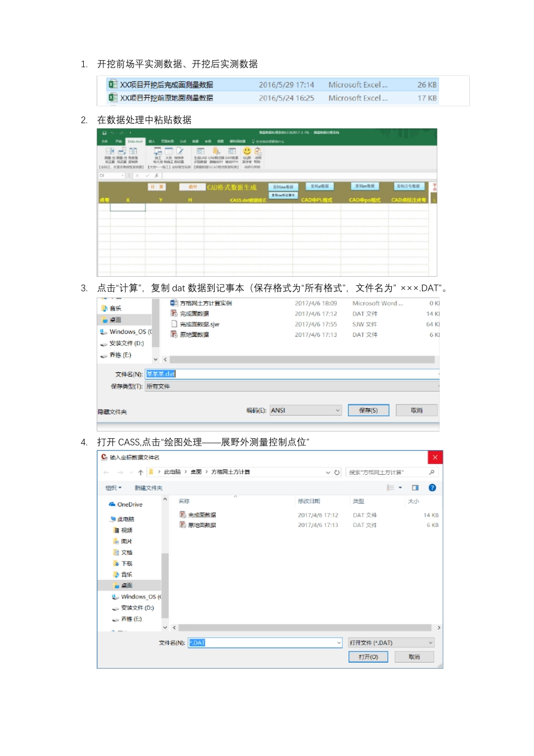
Task: Click the Excel save icon in title bar
Action: [104, 133]
